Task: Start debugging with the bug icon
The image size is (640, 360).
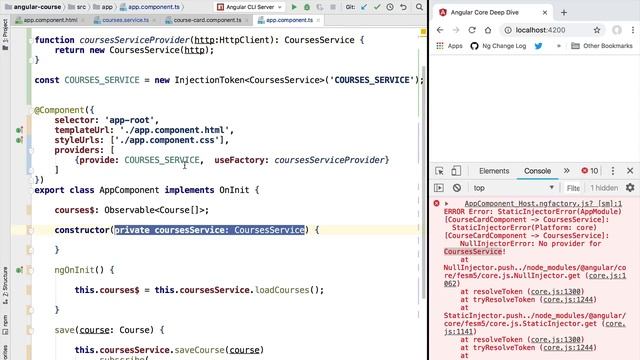Action: coord(307,7)
